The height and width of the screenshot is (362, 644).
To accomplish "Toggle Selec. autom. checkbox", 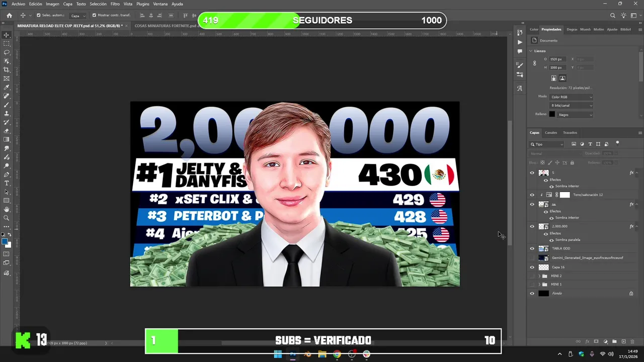I will click(39, 15).
